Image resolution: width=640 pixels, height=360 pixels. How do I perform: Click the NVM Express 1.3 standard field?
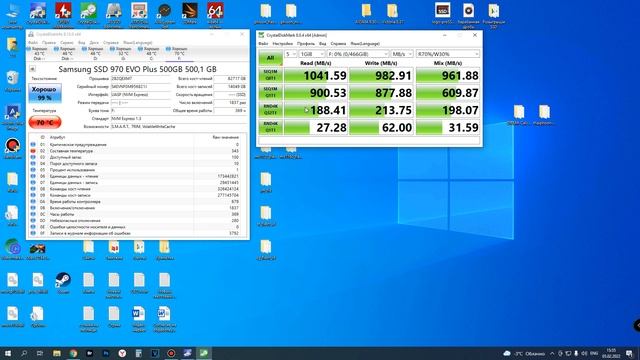click(179, 118)
